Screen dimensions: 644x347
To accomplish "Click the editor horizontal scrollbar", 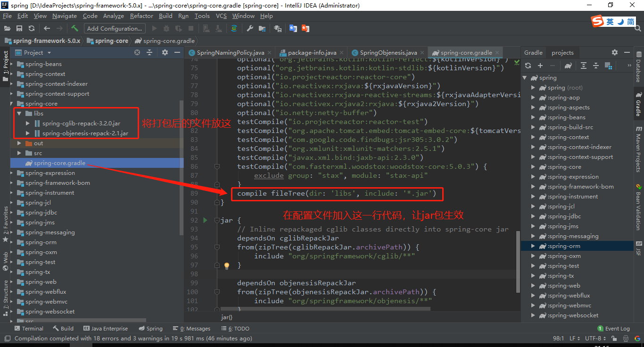I will [325, 309].
